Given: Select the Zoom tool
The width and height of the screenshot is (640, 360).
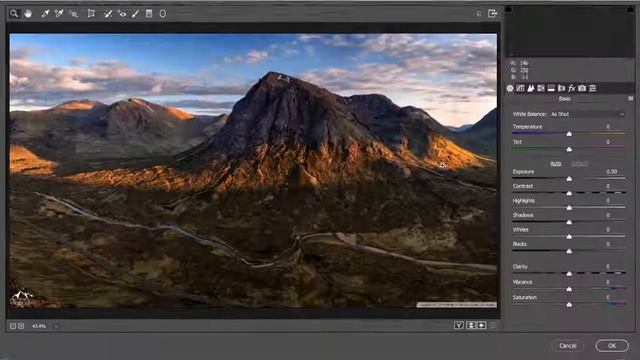Looking at the screenshot, I should 14,13.
